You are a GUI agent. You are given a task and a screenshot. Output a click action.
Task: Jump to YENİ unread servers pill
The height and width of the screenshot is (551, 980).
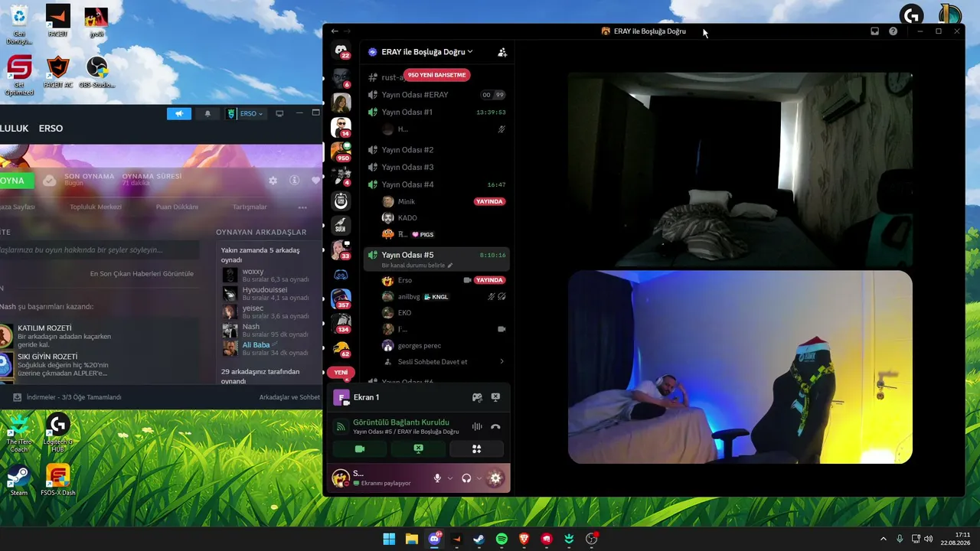[341, 373]
